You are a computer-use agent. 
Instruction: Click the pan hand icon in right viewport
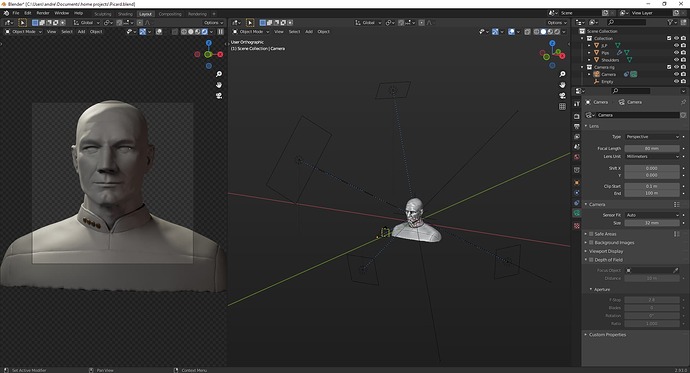(562, 84)
